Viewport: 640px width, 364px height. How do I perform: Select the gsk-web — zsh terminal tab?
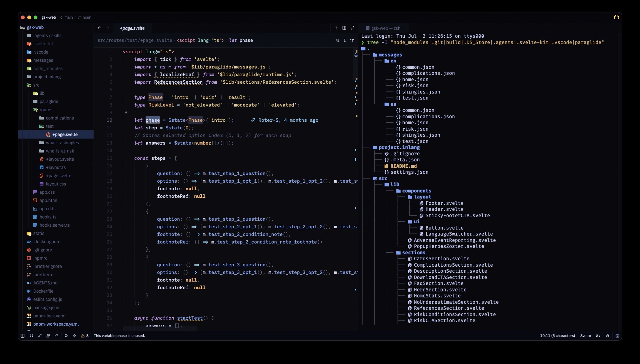tap(383, 28)
